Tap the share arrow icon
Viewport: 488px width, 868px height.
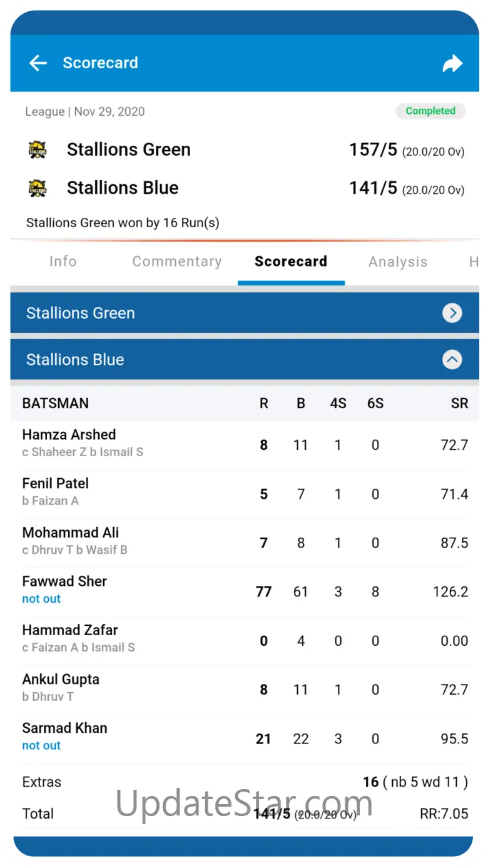click(x=452, y=63)
